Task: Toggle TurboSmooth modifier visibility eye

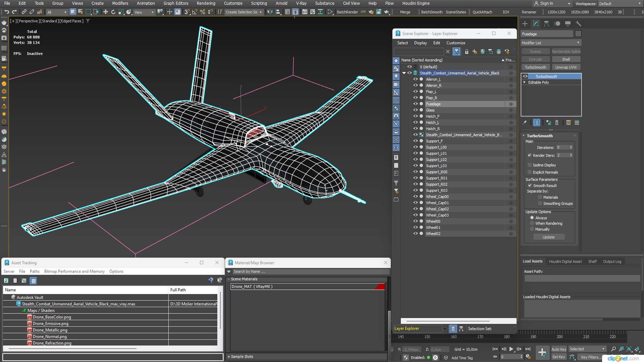Action: pyautogui.click(x=525, y=76)
